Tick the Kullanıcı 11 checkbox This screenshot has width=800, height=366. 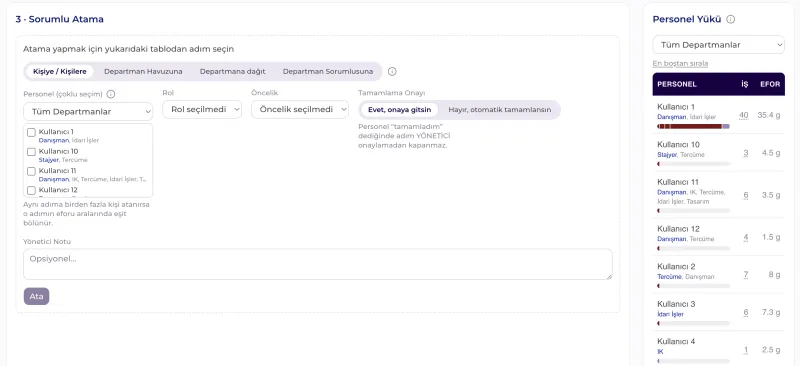pos(31,171)
